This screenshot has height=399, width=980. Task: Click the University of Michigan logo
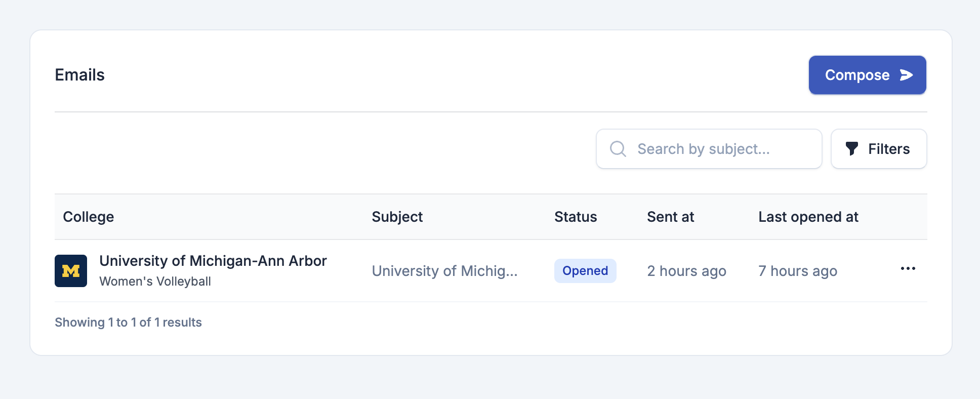[x=71, y=271]
